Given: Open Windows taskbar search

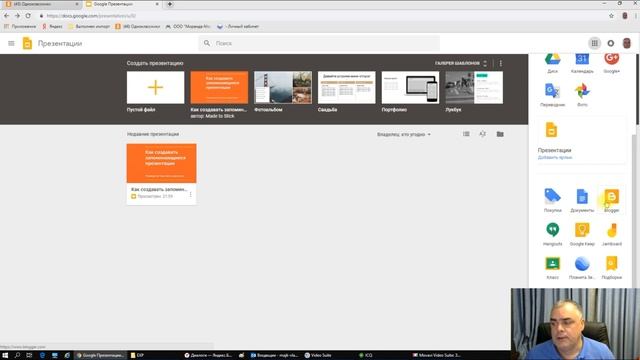Looking at the screenshot, I should pos(17,356).
